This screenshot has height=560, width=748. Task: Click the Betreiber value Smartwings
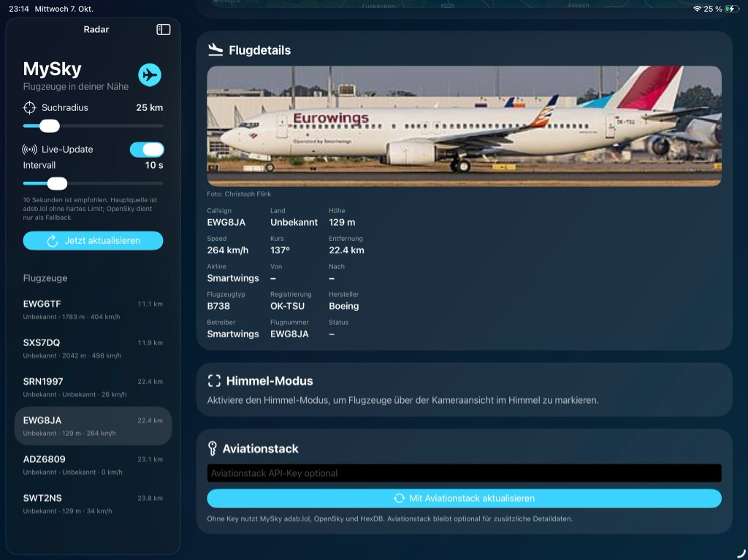(233, 334)
